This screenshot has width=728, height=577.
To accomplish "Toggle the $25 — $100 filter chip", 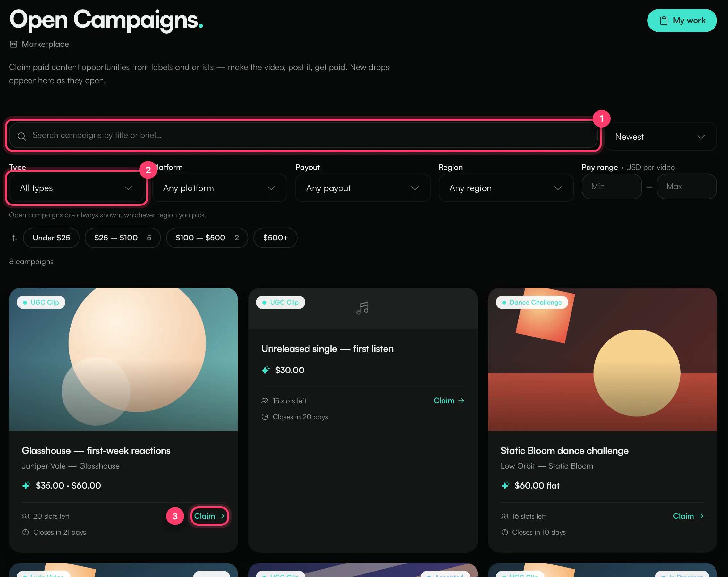I will point(123,238).
